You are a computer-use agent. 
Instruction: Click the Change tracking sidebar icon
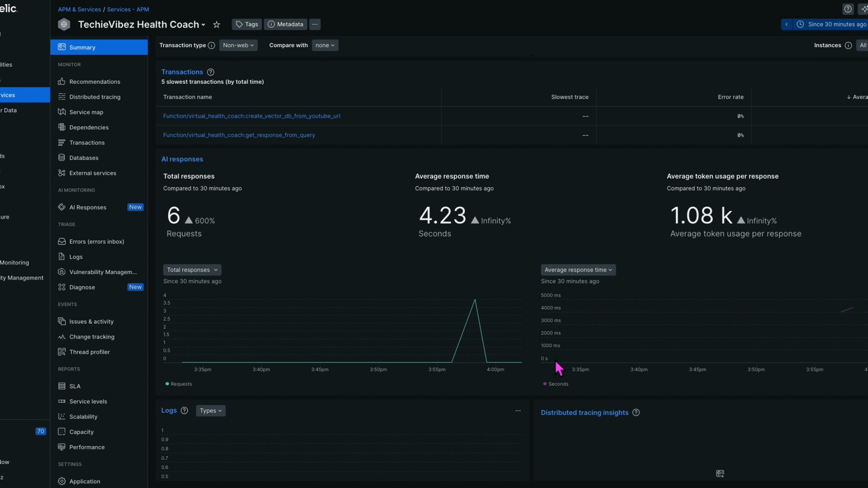point(62,337)
